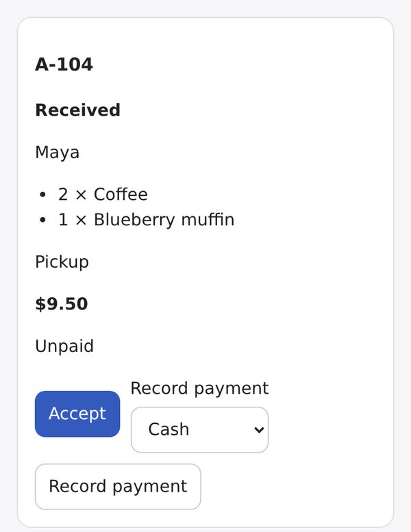411x532 pixels.
Task: Click the bullet before Coffee item
Action: point(42,194)
